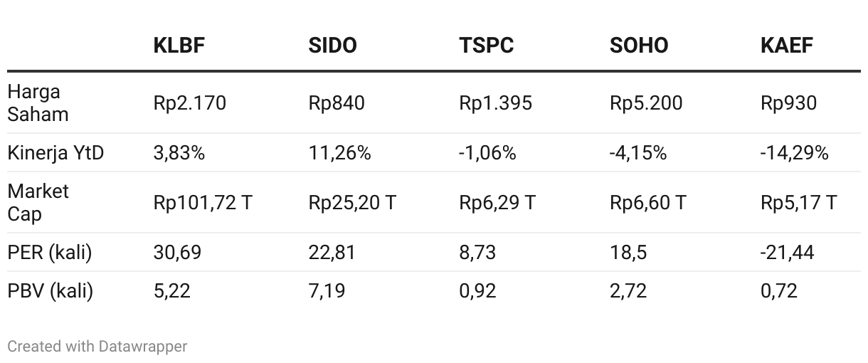Click the PBV (kali) row label

tap(51, 290)
